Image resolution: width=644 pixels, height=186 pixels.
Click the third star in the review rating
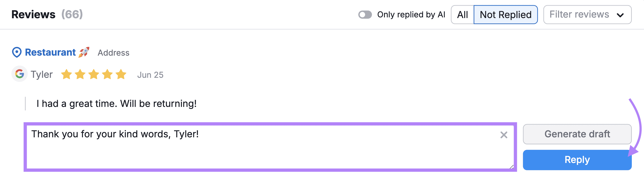94,74
